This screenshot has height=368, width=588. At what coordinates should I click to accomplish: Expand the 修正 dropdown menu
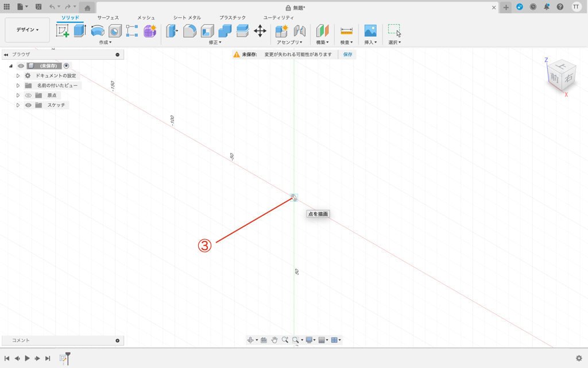215,43
